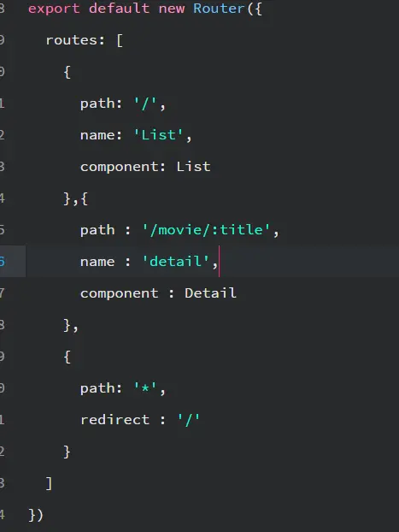The width and height of the screenshot is (399, 532).
Task: Click the 'export' keyword
Action: click(54, 9)
